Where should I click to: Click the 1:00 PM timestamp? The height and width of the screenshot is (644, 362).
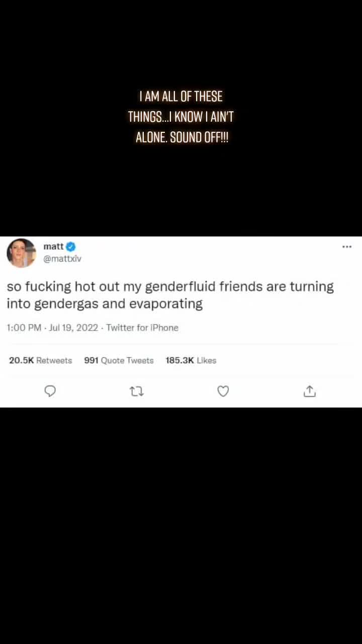tap(24, 328)
